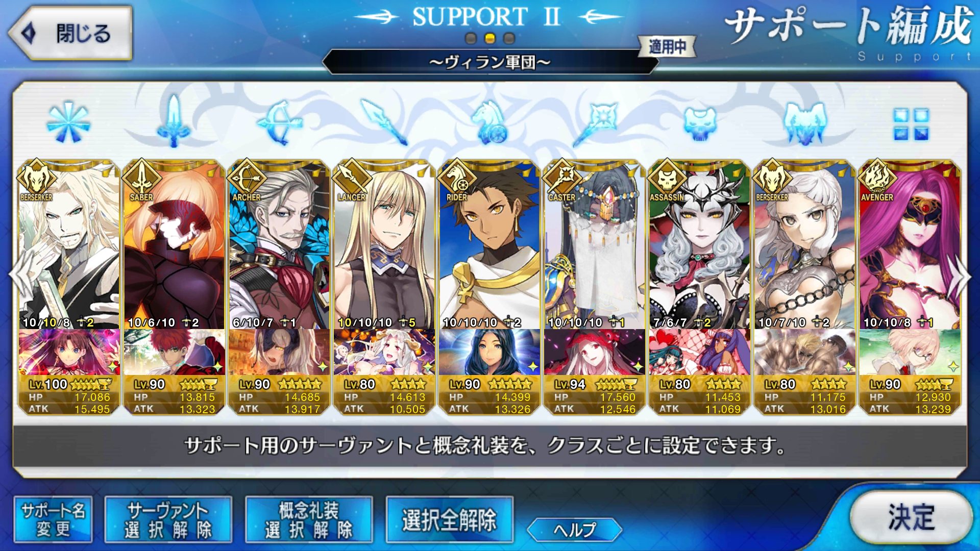The image size is (980, 551).
Task: Switch to the first support setup dot
Action: pos(471,38)
